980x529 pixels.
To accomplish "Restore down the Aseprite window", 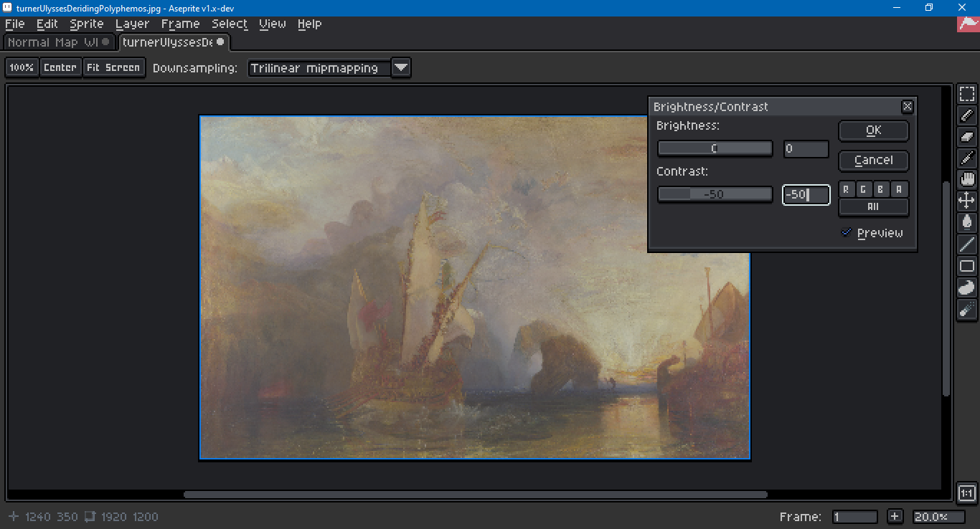I will click(929, 7).
